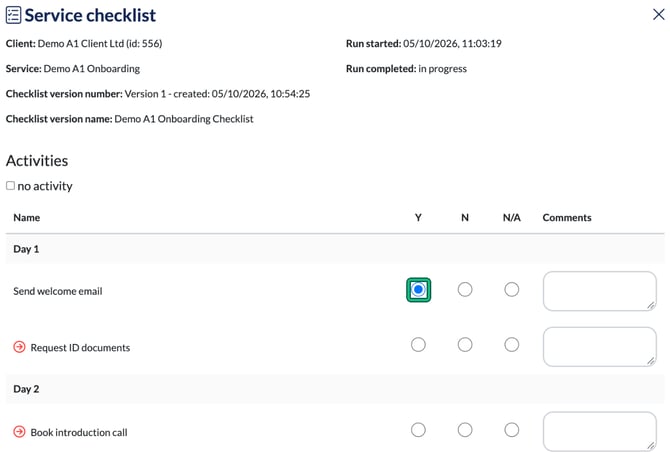Click the Comments column header
Image resolution: width=670 pixels, height=463 pixels.
567,218
